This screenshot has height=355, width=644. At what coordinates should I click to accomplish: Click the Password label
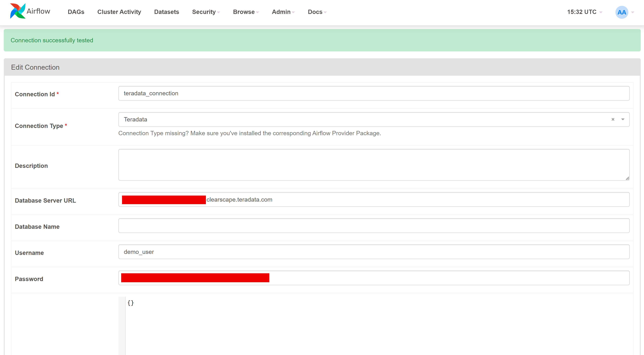(29, 279)
